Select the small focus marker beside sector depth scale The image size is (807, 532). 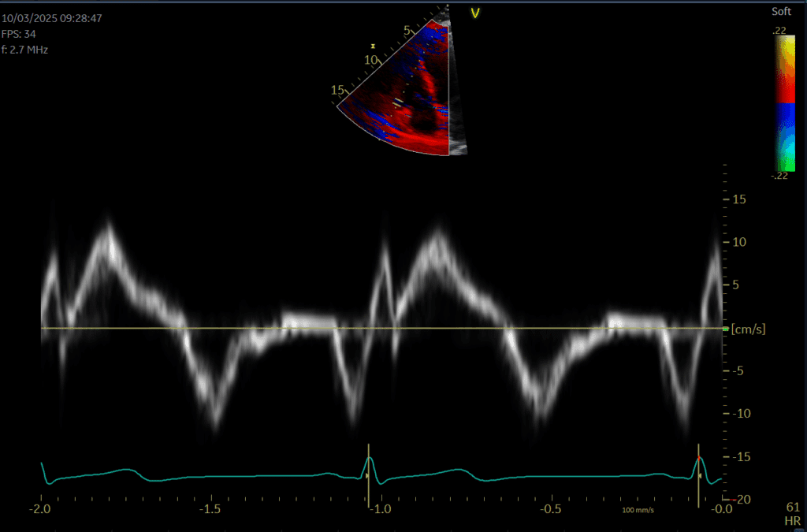pyautogui.click(x=373, y=46)
